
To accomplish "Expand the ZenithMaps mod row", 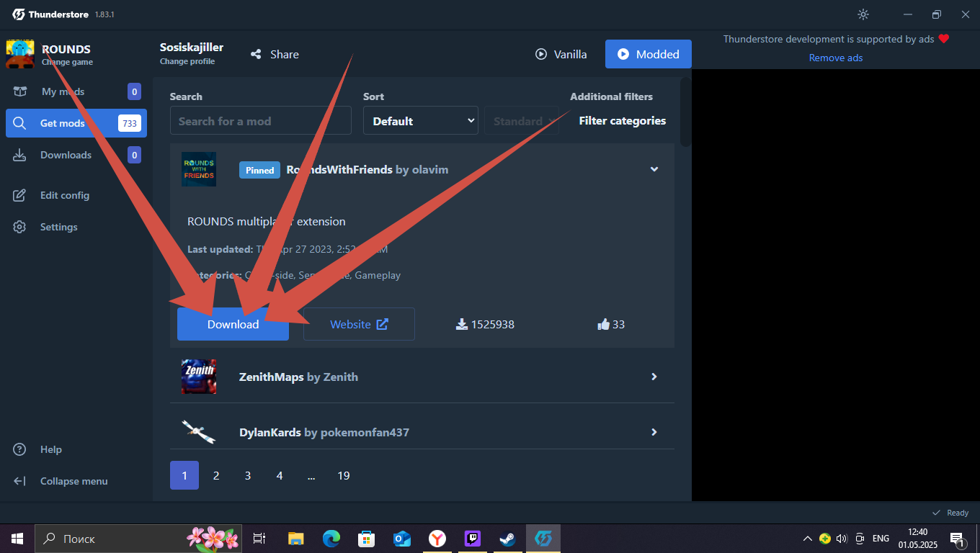I will 654,377.
